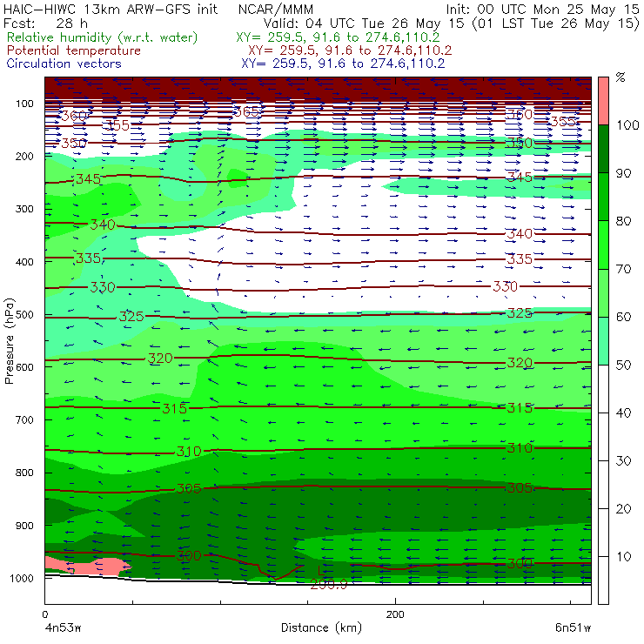The height and width of the screenshot is (644, 644).
Task: Click 'Init: 00 UTC Mon 25 May 15'
Action: pyautogui.click(x=542, y=10)
